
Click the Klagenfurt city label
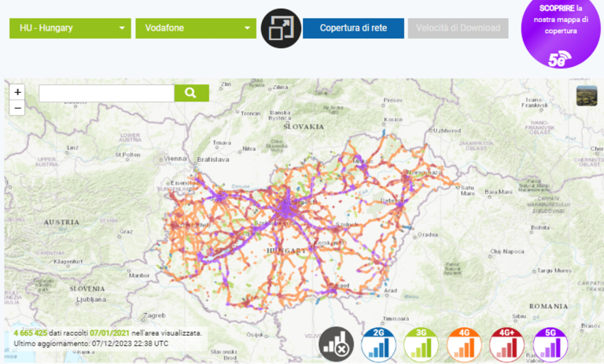68,262
